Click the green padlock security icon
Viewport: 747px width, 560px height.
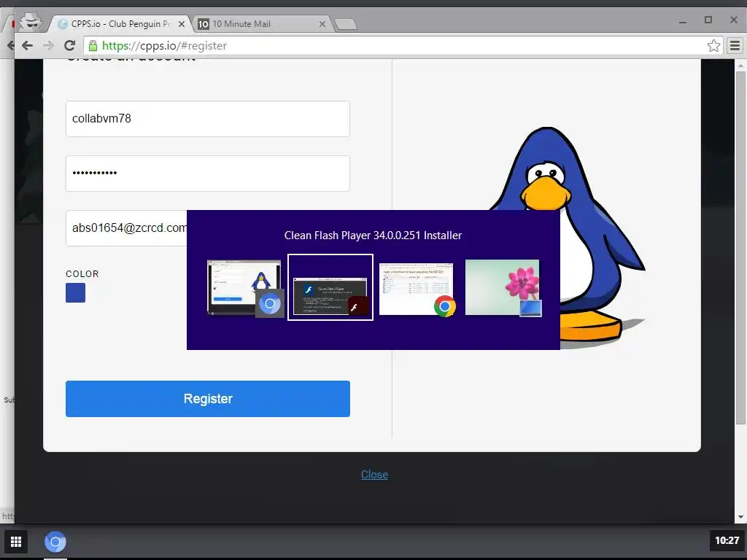[x=93, y=46]
